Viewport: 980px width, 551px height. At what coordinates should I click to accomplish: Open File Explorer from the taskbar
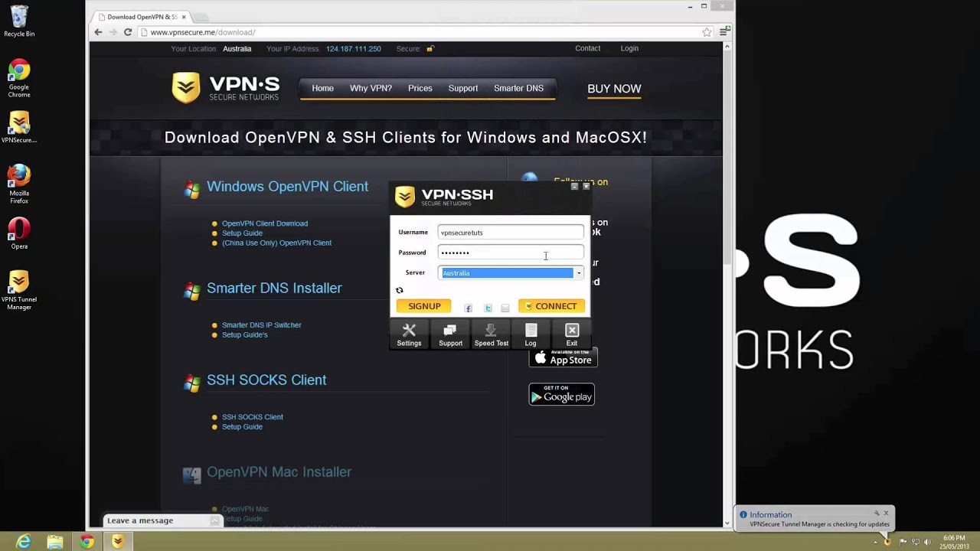tap(55, 542)
